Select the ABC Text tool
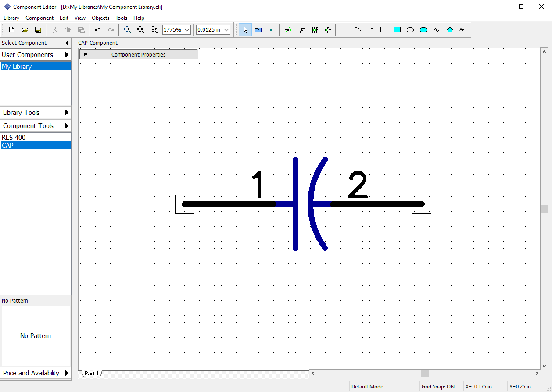This screenshot has width=552, height=392. coord(463,30)
